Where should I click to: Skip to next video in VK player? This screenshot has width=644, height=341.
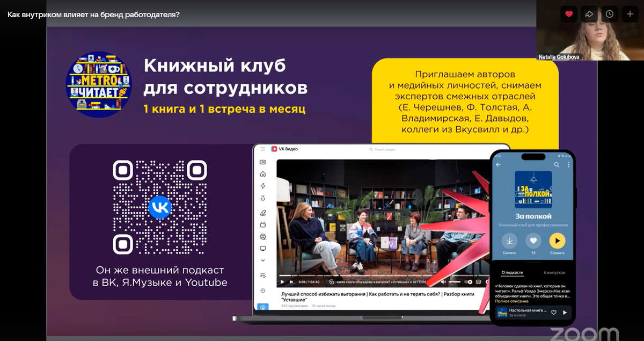292,282
